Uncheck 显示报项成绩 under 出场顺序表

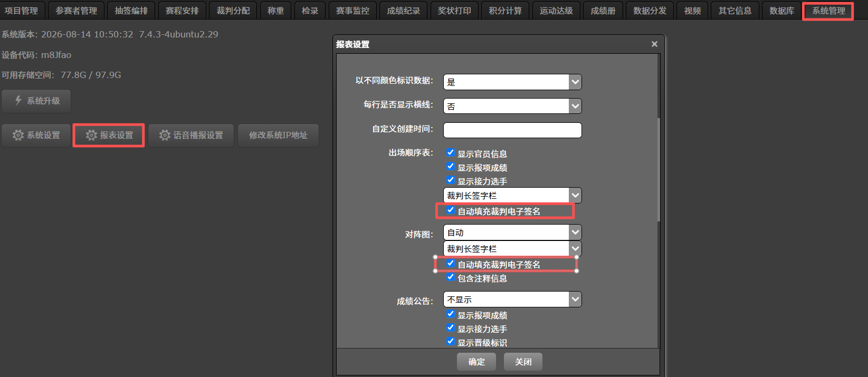coord(451,167)
